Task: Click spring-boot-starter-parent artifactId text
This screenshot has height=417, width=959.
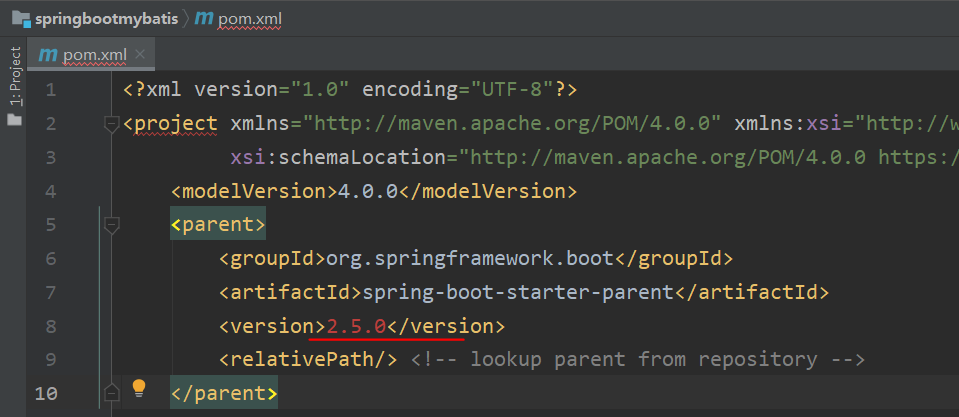Action: point(518,293)
